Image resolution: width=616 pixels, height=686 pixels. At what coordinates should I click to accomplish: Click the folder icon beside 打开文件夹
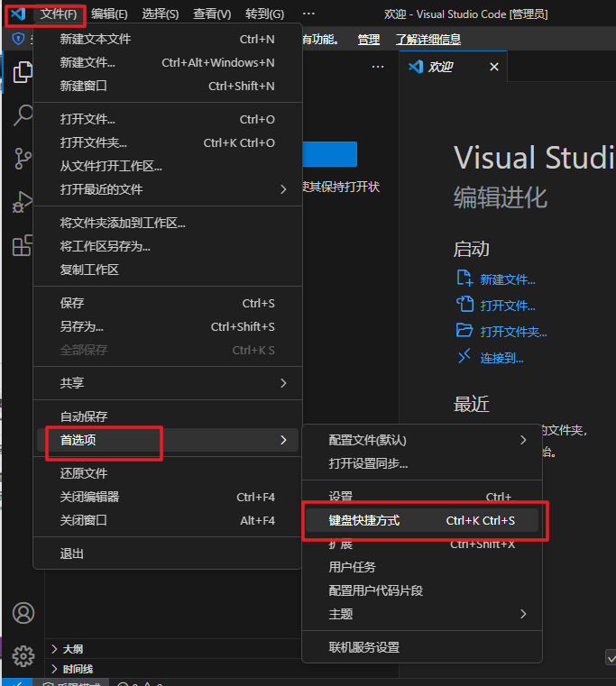(464, 330)
